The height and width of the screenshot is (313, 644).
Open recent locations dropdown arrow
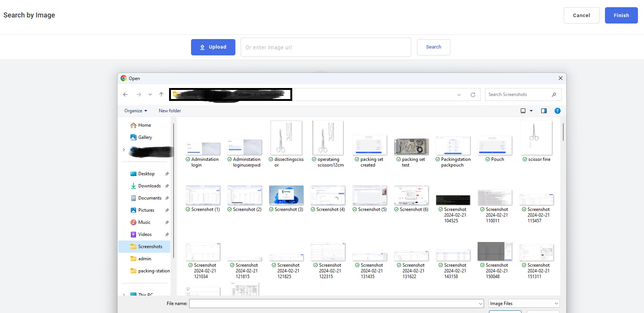[x=150, y=94]
